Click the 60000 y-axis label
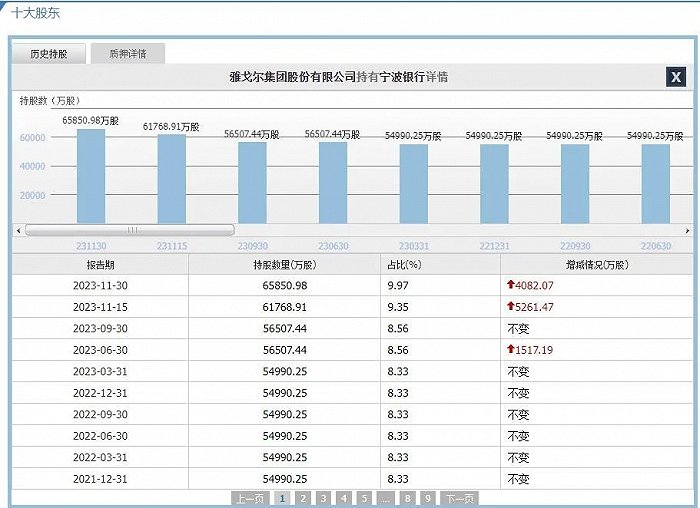The height and width of the screenshot is (508, 700). 33,137
